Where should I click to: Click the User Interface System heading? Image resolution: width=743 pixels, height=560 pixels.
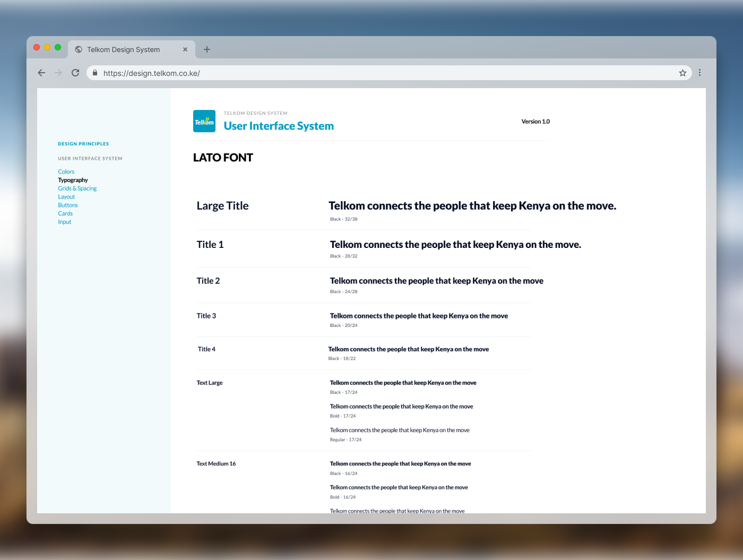point(279,126)
